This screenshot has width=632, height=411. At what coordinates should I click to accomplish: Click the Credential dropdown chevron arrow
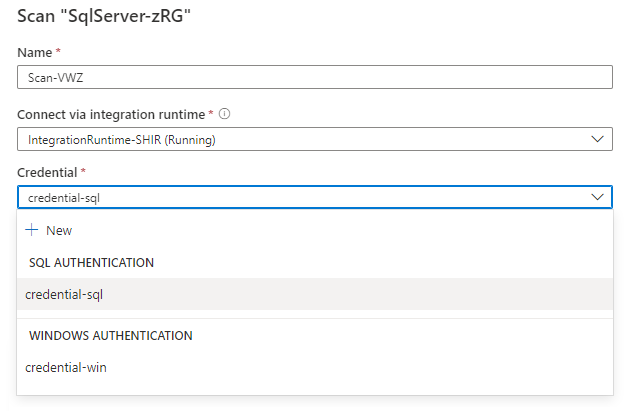point(597,197)
